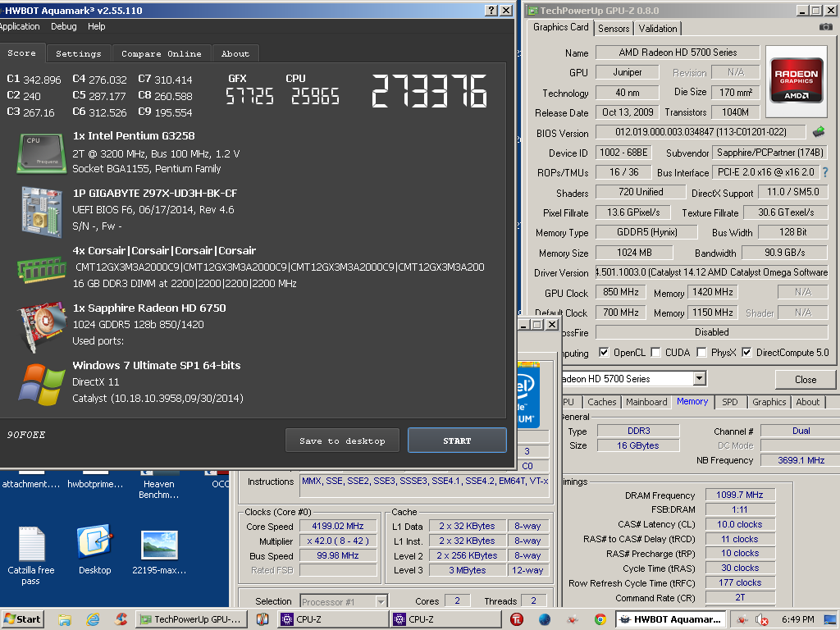Viewport: 840px width, 630px height.
Task: Switch to the Caches tab in CPU-Z
Action: point(601,402)
